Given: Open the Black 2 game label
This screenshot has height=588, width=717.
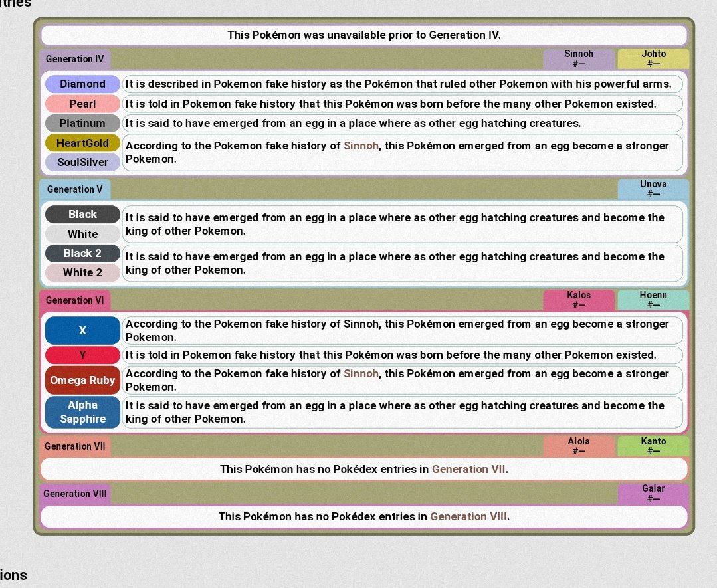Looking at the screenshot, I should tap(82, 253).
